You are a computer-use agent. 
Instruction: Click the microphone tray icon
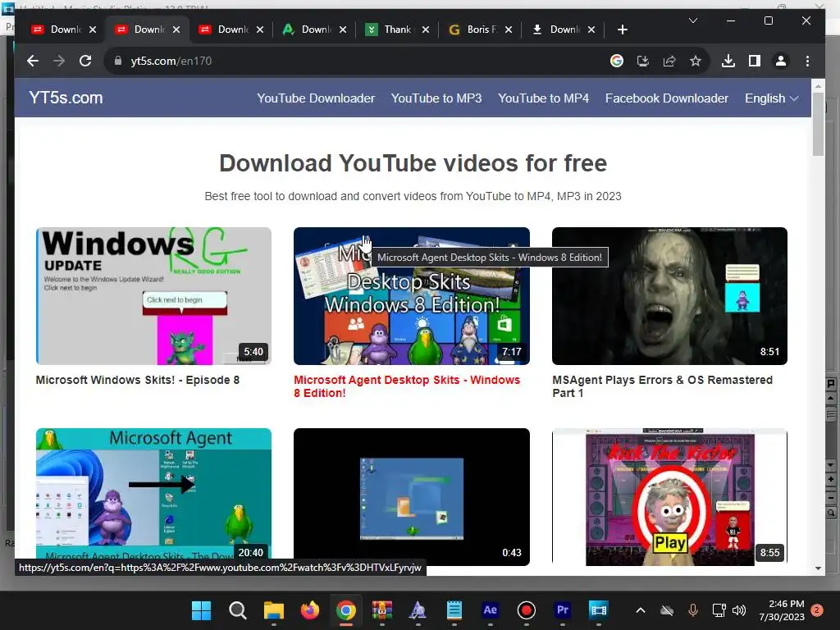(692, 610)
